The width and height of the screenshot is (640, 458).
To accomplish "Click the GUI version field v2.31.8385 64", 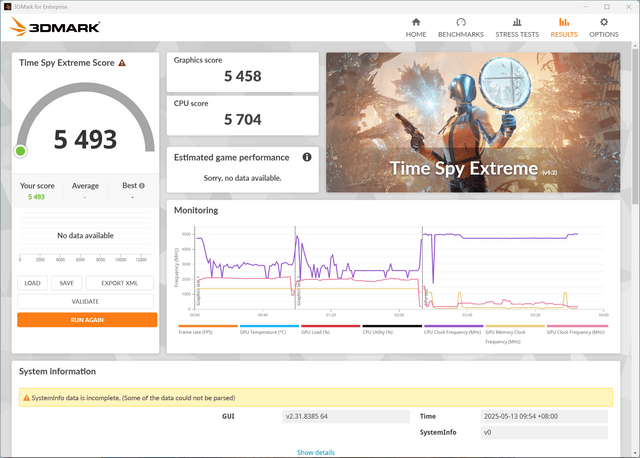I will tap(346, 416).
